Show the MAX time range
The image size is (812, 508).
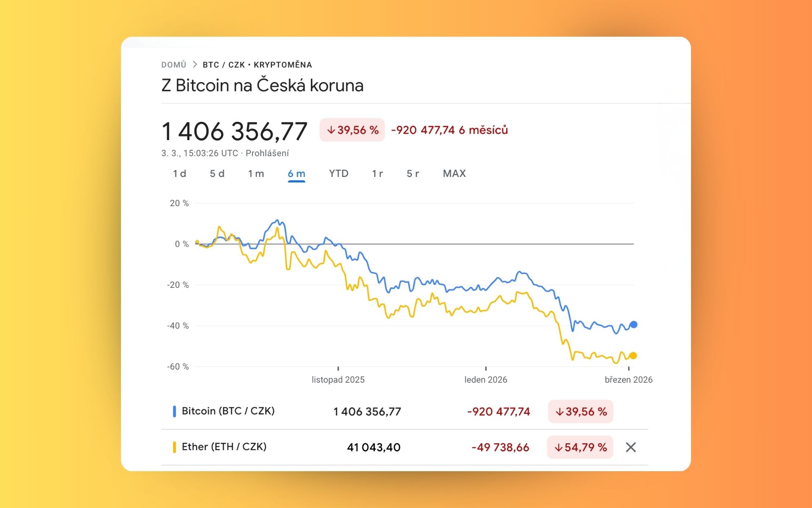(454, 174)
